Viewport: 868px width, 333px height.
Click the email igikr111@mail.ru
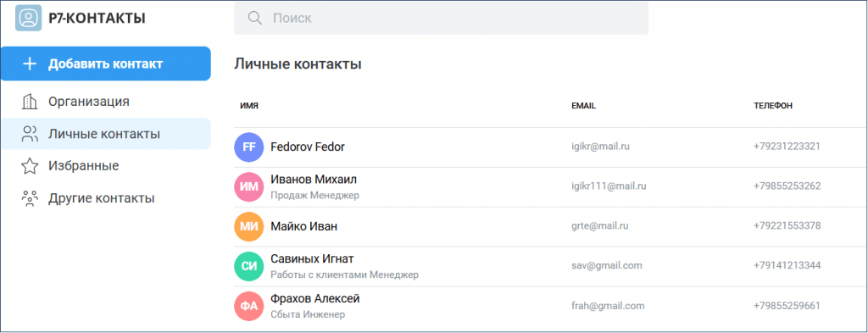click(609, 186)
